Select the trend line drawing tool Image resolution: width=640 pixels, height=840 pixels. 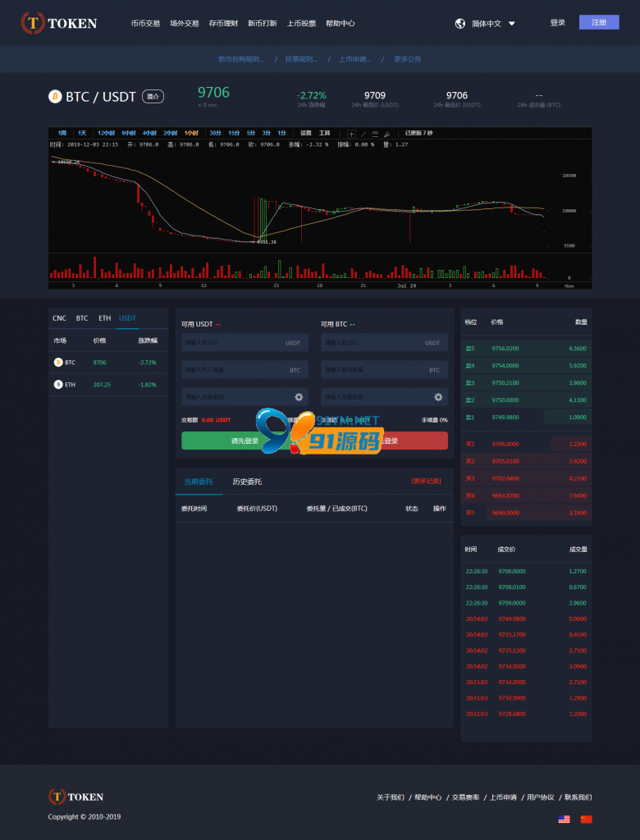coord(363,134)
